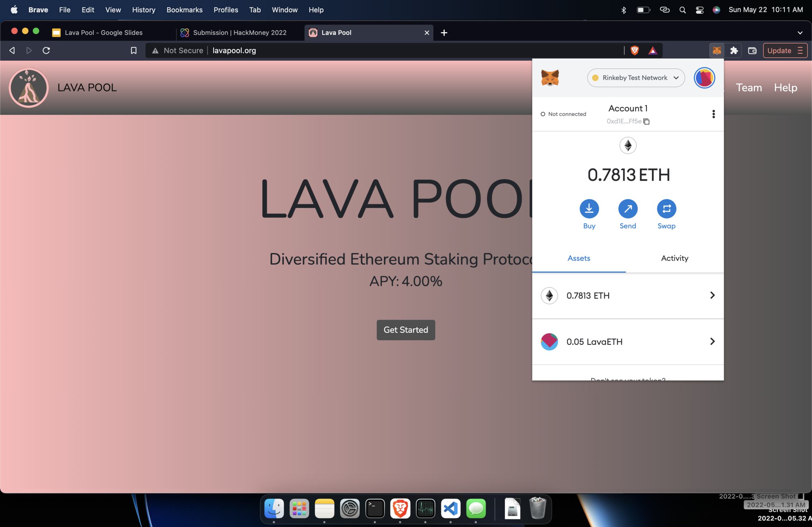
Task: Click the Ethereum ETH asset icon
Action: tap(549, 295)
